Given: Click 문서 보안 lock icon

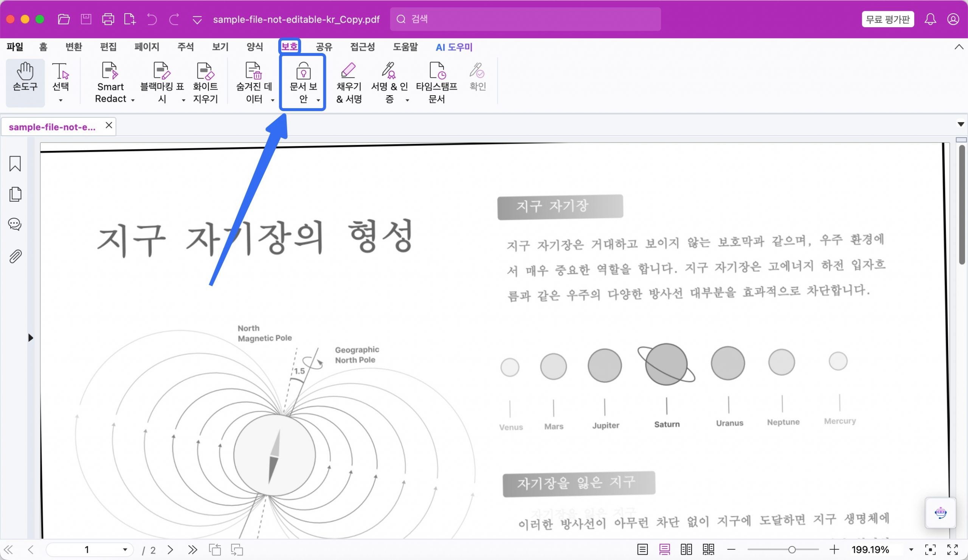Looking at the screenshot, I should (303, 71).
